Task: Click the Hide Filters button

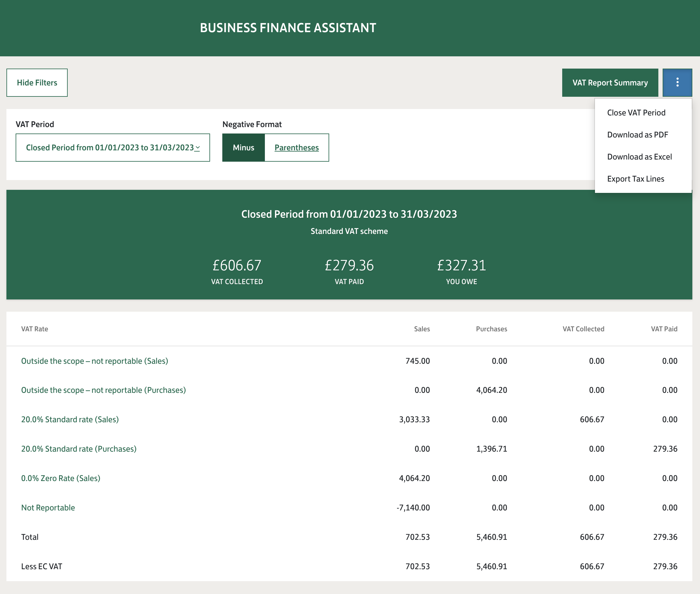Action: pyautogui.click(x=37, y=82)
